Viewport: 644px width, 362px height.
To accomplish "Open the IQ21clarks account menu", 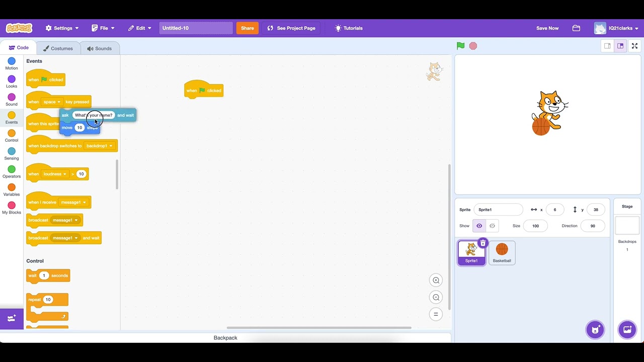I will point(616,28).
